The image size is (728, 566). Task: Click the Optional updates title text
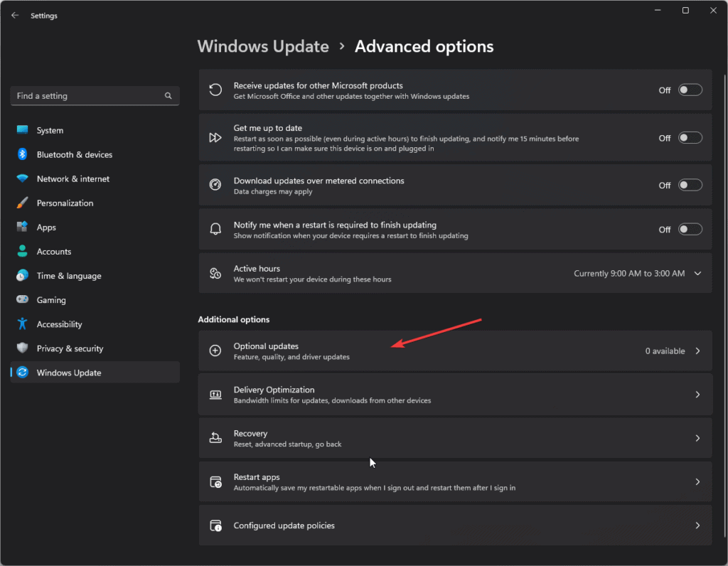(x=266, y=346)
